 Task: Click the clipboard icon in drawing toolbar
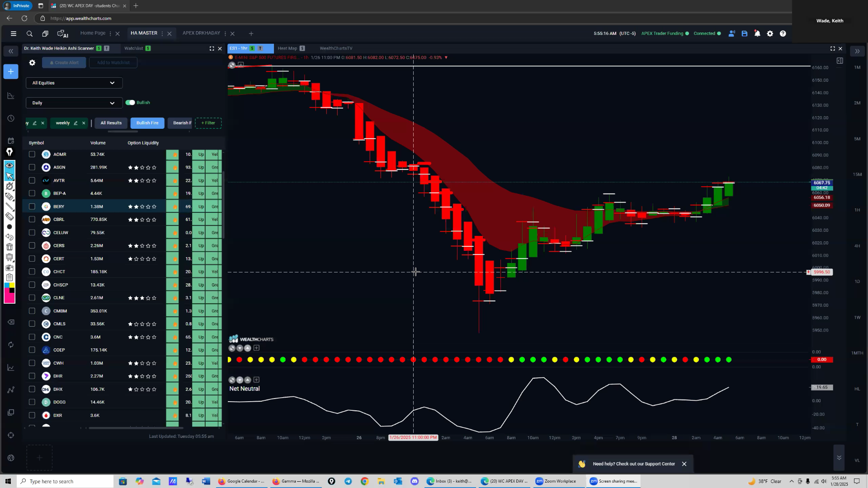(9, 277)
